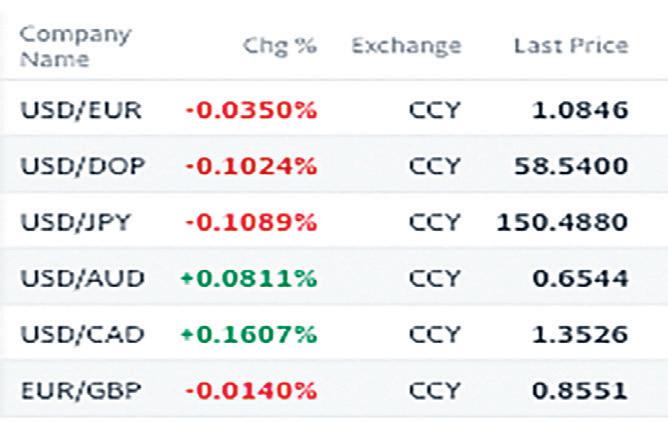The width and height of the screenshot is (668, 422).
Task: Click the -0.0350% change value
Action: coord(251,110)
